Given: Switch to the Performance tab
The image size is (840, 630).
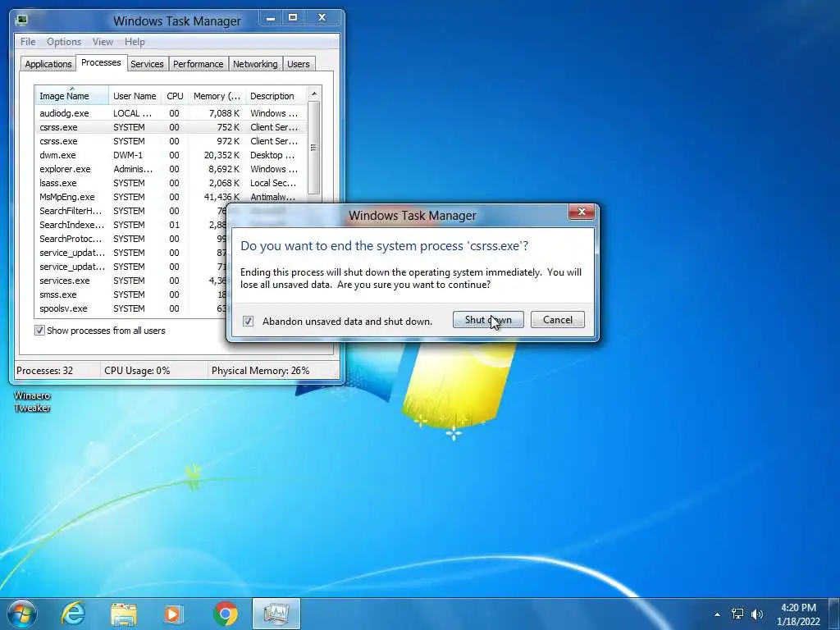Looking at the screenshot, I should [x=199, y=64].
